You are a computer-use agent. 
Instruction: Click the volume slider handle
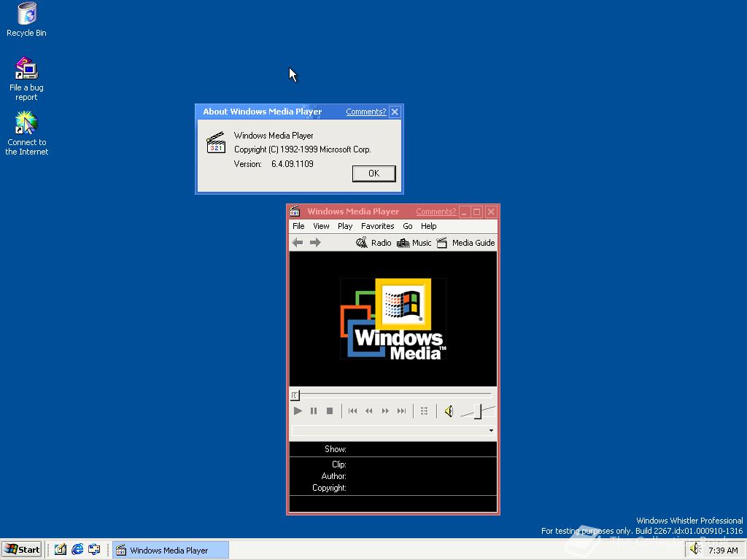point(479,411)
